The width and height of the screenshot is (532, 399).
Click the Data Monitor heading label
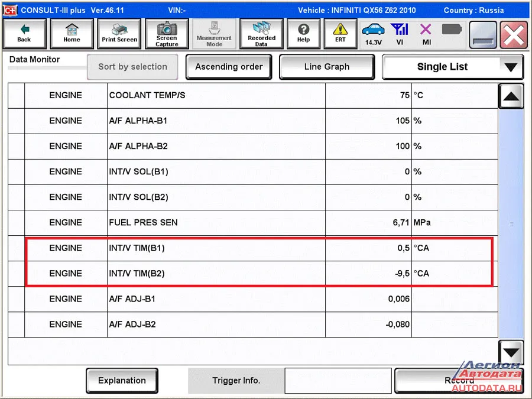click(x=35, y=59)
